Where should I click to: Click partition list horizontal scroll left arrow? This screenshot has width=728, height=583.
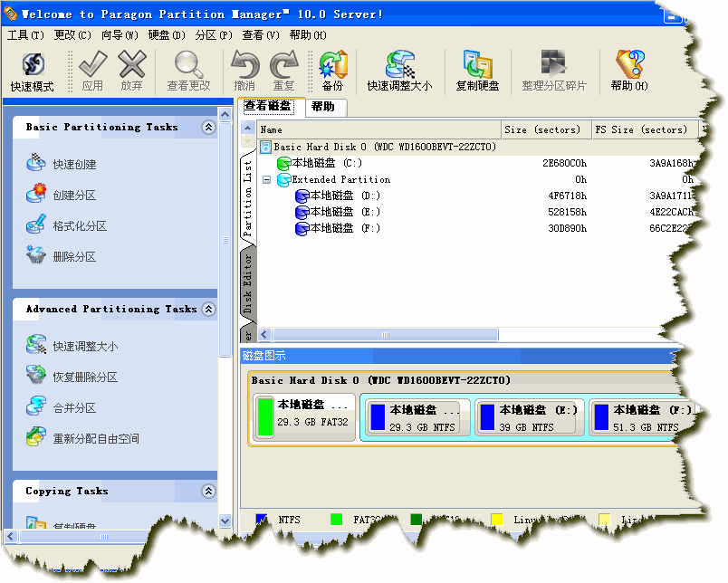click(x=264, y=334)
